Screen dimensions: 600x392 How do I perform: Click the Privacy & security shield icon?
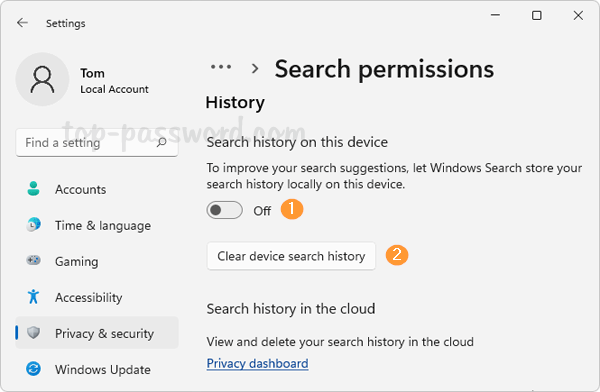[33, 332]
